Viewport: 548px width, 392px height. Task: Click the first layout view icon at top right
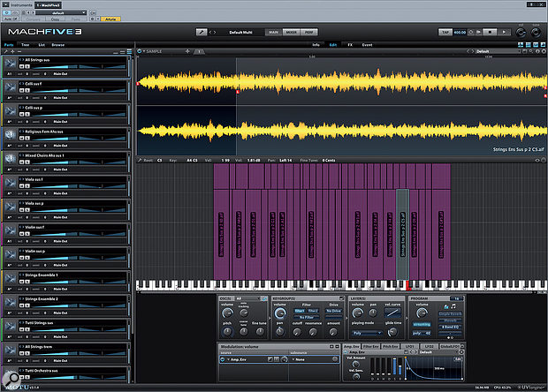pos(521,45)
